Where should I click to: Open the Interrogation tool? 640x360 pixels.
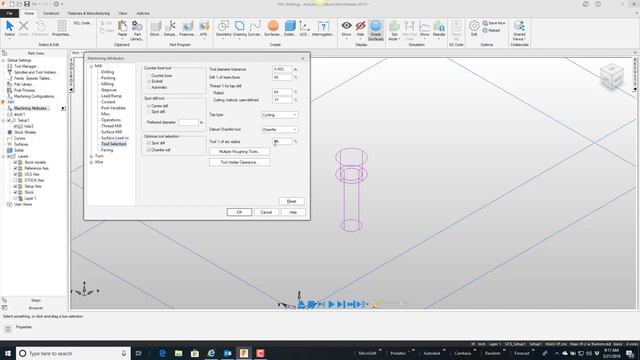pyautogui.click(x=323, y=29)
